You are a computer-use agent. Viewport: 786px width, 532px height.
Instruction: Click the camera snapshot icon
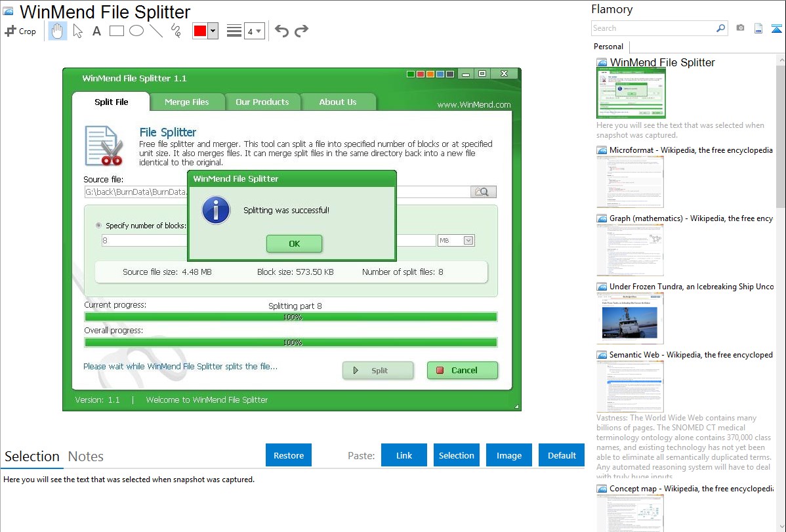(740, 28)
